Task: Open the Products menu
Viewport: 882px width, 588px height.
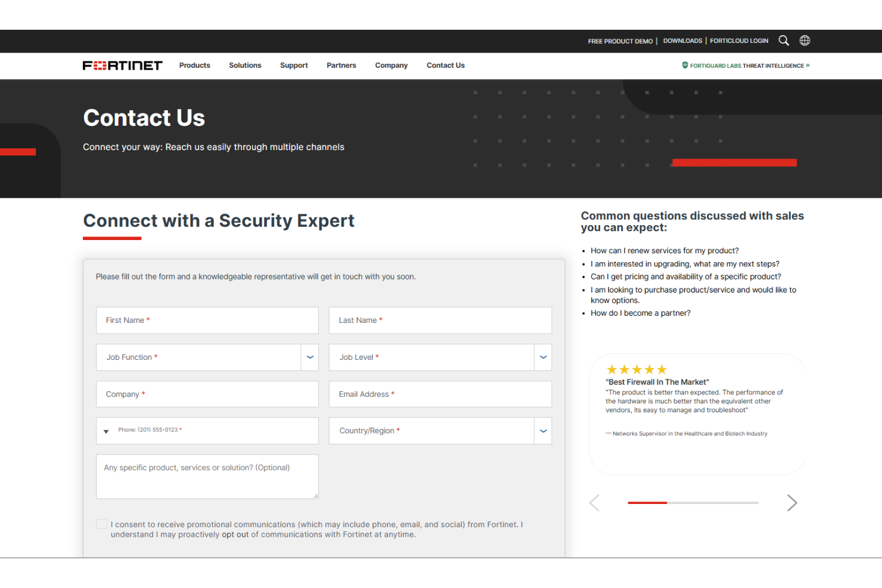Action: [x=195, y=66]
